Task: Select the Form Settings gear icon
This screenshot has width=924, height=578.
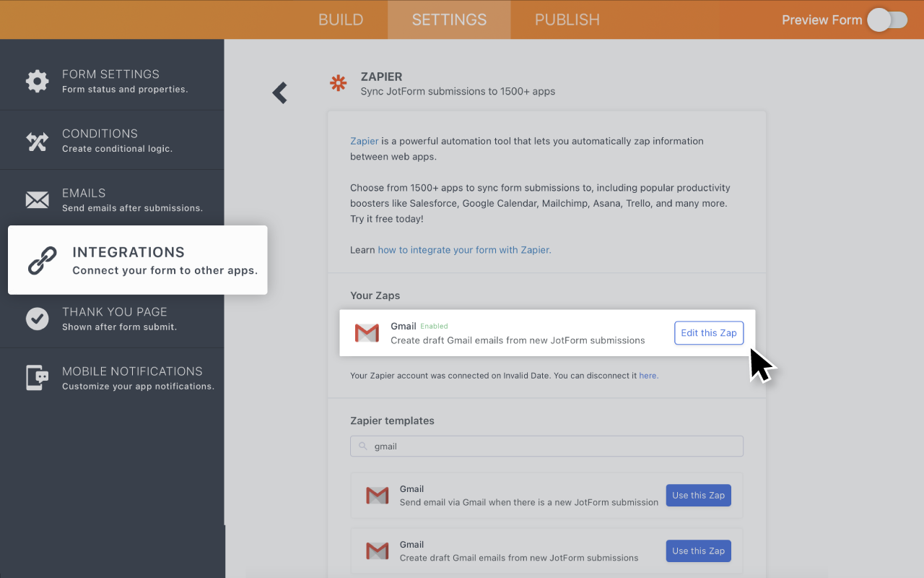Action: [38, 80]
